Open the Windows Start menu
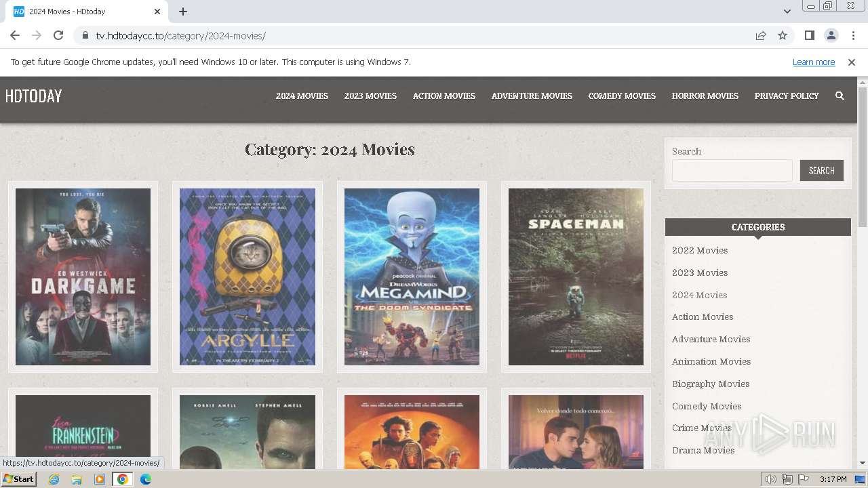 (18, 479)
